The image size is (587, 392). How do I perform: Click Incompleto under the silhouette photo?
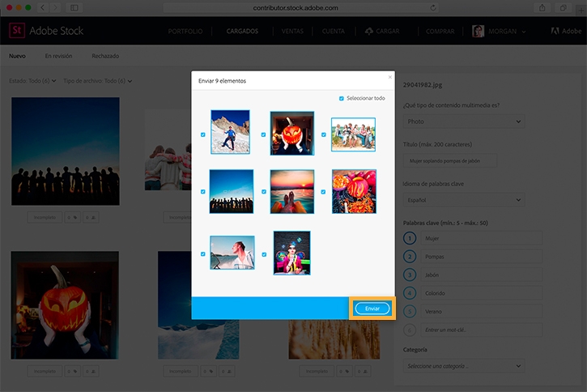[45, 218]
